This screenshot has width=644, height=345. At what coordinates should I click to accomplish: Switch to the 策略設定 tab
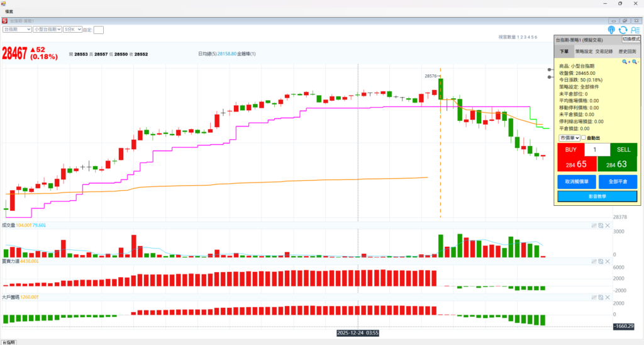coord(584,52)
